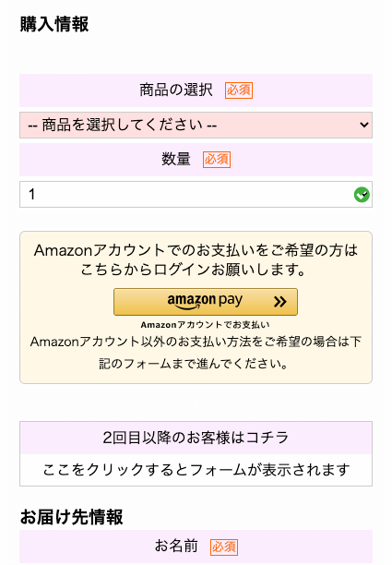Expand the 2回目以降のお客様はコチラ section
The image size is (392, 565).
[196, 438]
